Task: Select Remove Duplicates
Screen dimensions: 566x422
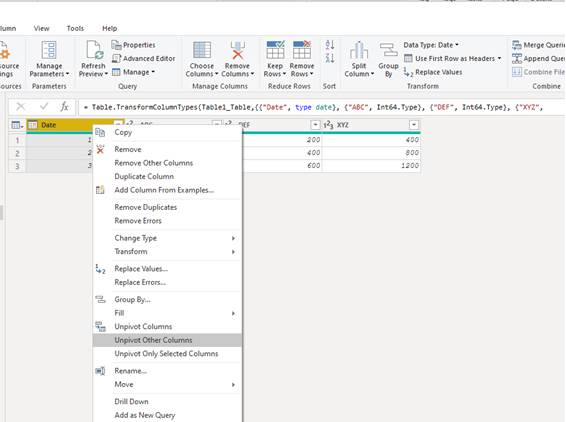Action: (x=167, y=207)
